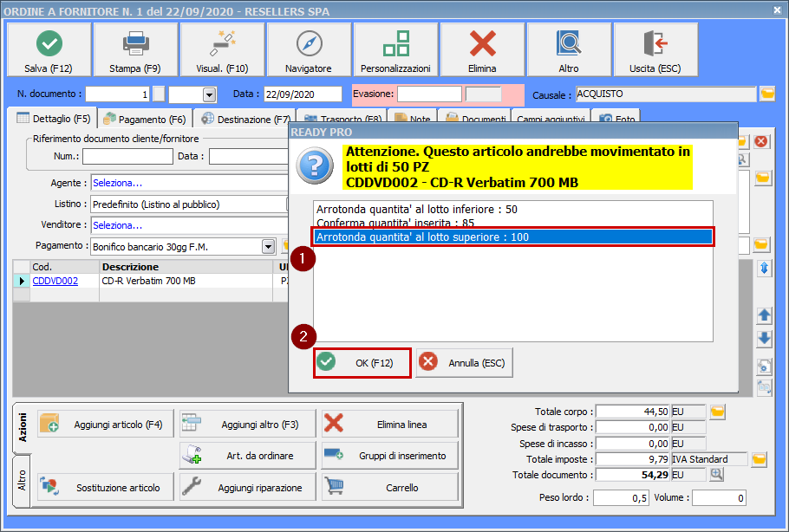Select the Altro vertical tab
Image resolution: width=789 pixels, height=532 pixels.
coord(23,481)
